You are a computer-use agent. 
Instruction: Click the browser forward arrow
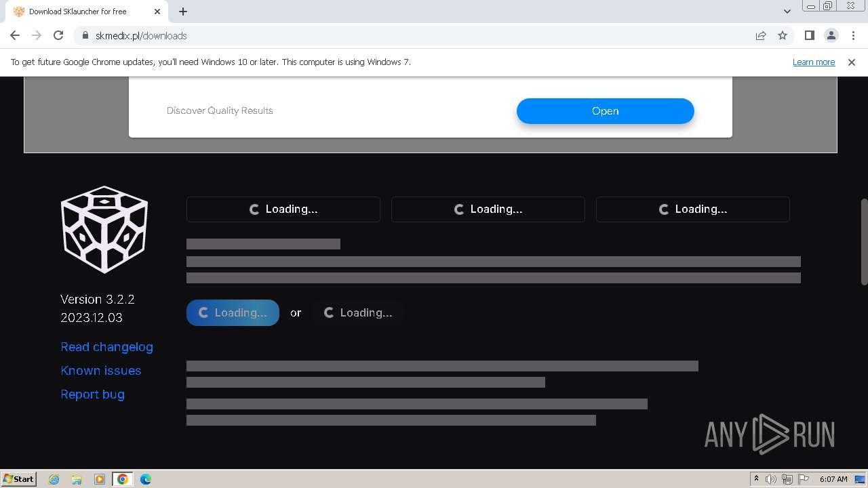click(x=37, y=35)
